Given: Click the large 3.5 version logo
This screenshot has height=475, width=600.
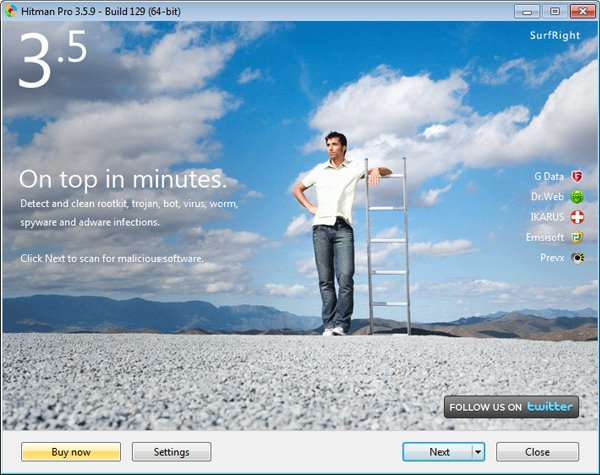Looking at the screenshot, I should 52,59.
